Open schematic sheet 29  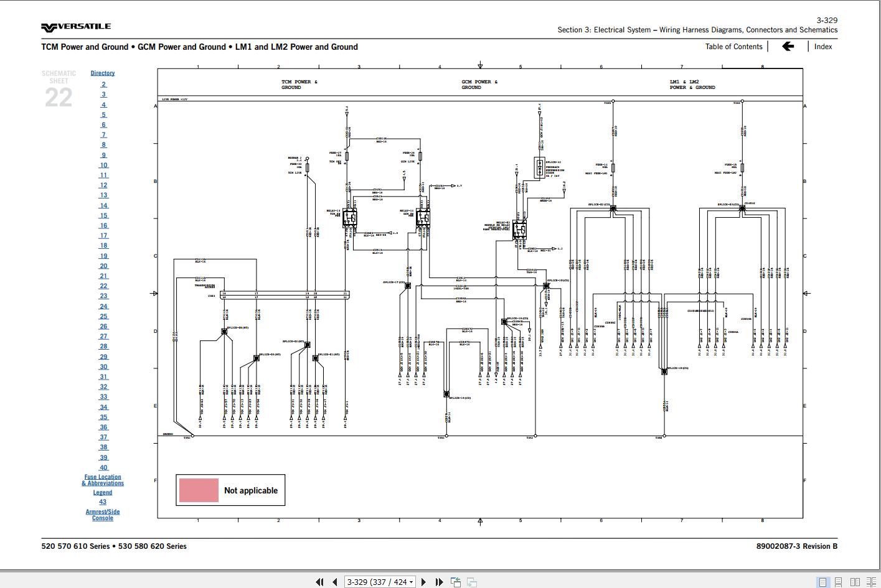103,357
